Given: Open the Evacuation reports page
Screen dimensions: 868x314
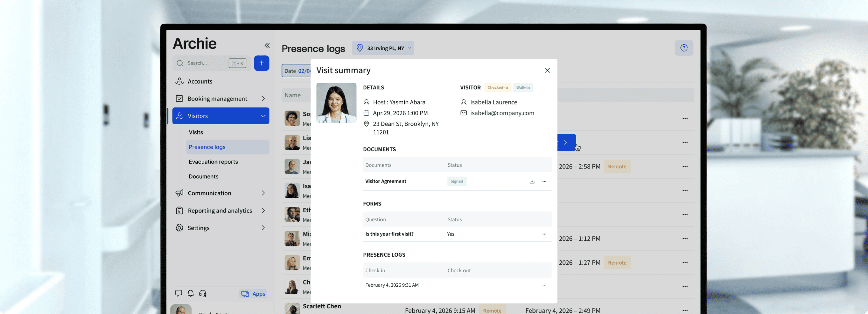Looking at the screenshot, I should point(213,162).
